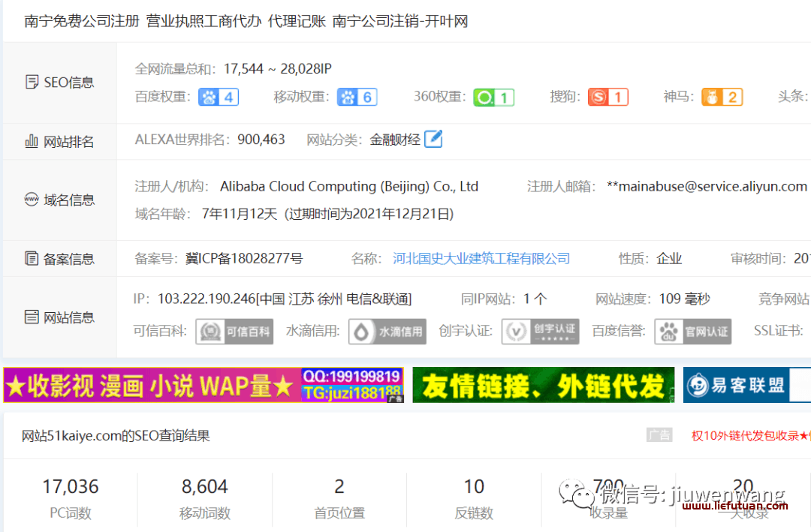Click the edit pencil beside 金融财经
Image resolution: width=811 pixels, height=532 pixels.
pyautogui.click(x=433, y=138)
